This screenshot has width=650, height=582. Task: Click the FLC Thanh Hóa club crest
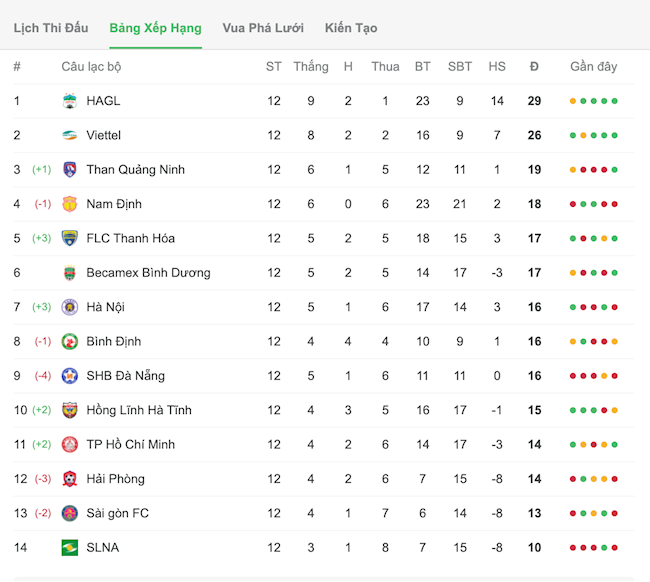[70, 238]
